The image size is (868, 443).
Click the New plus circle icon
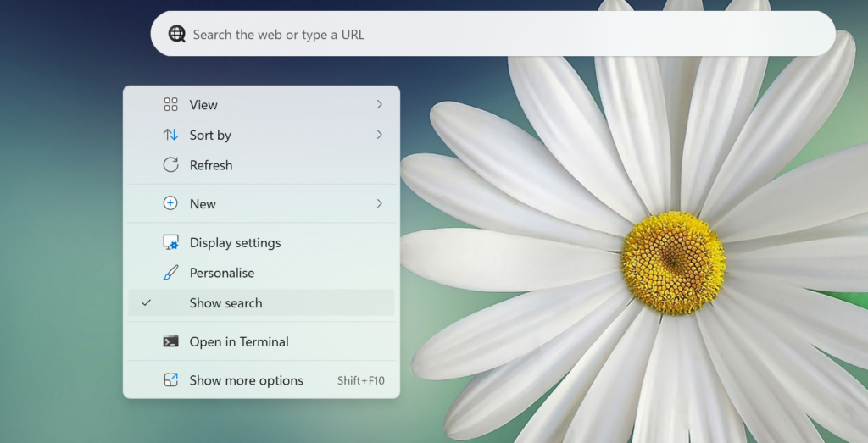tap(170, 203)
